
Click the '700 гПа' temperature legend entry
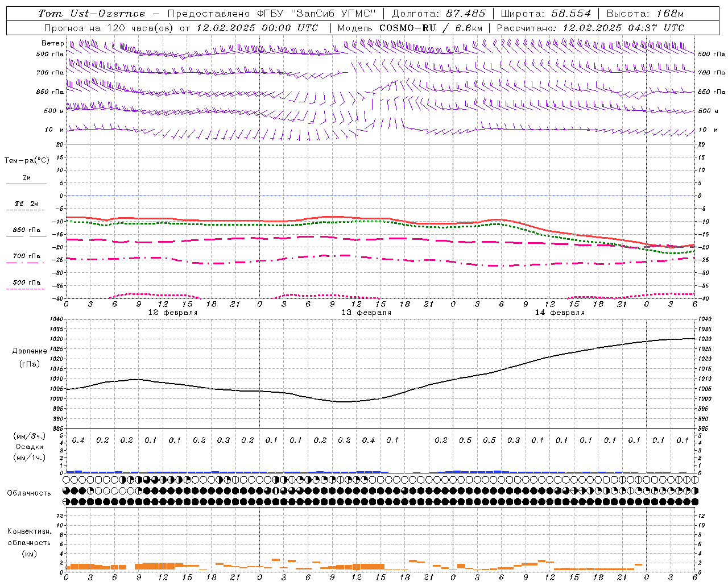point(26,256)
